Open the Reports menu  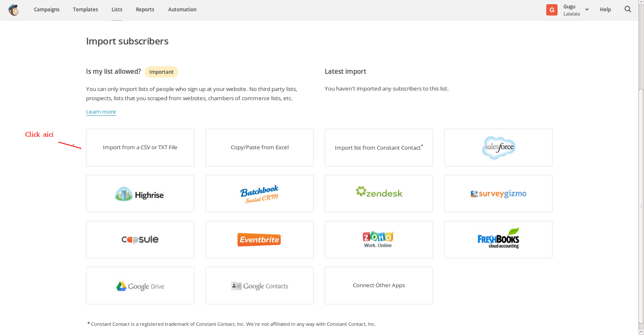tap(145, 10)
